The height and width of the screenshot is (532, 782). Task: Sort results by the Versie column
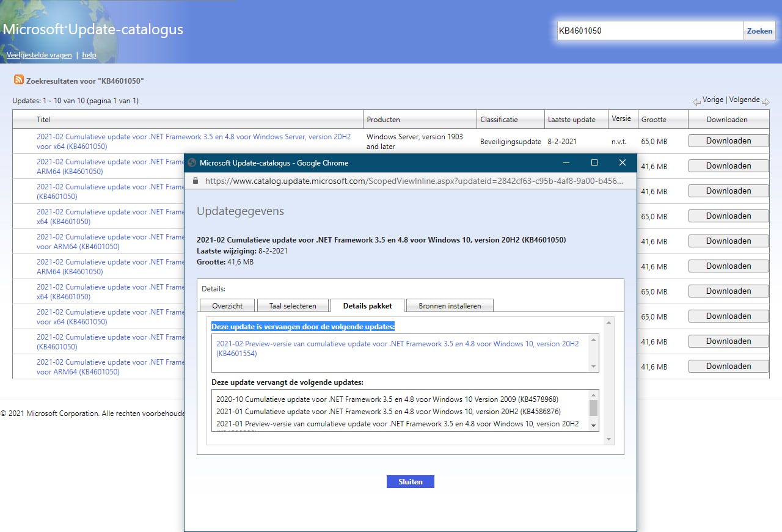[x=621, y=119]
